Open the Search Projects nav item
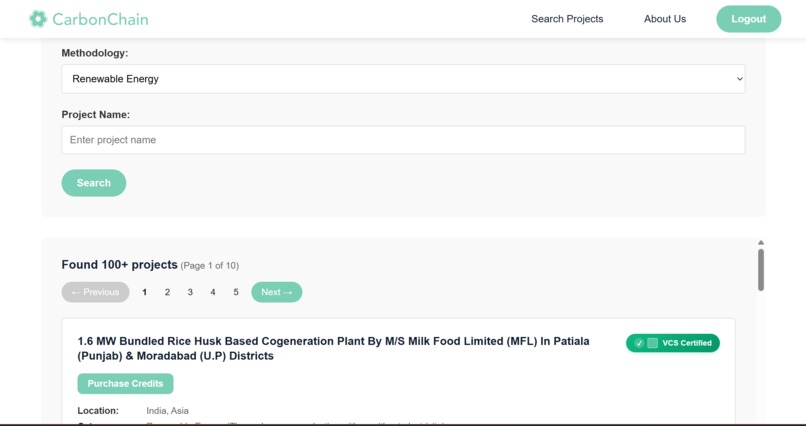 coord(567,19)
